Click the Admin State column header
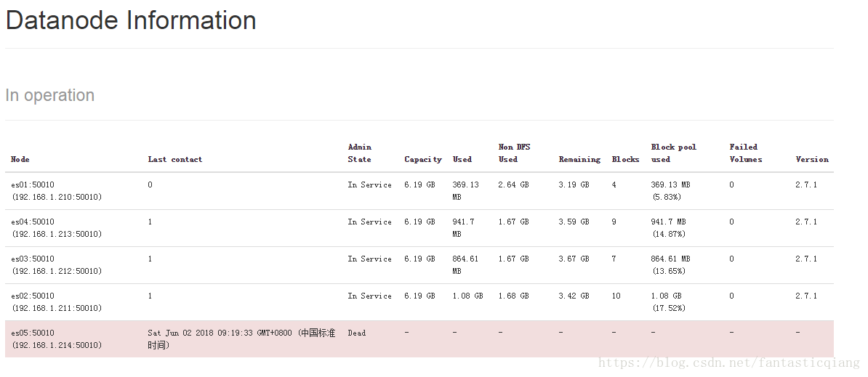Image resolution: width=868 pixels, height=377 pixels. click(360, 153)
